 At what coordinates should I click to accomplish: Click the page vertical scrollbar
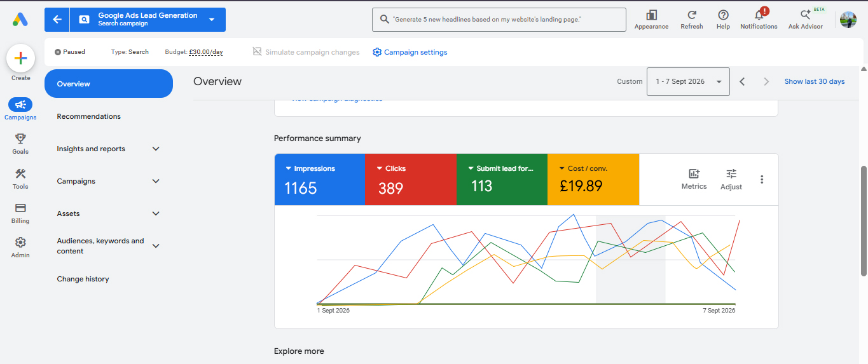click(x=864, y=221)
